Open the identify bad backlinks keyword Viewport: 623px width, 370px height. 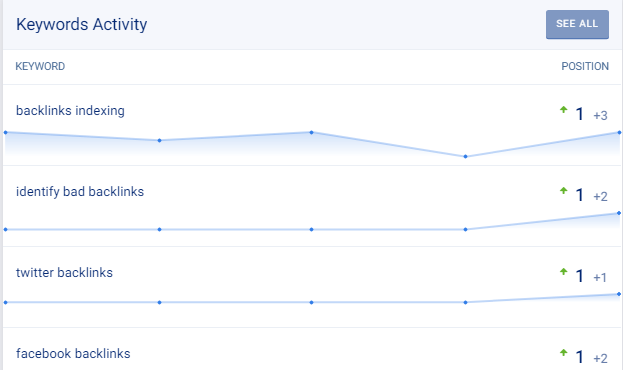click(x=80, y=192)
